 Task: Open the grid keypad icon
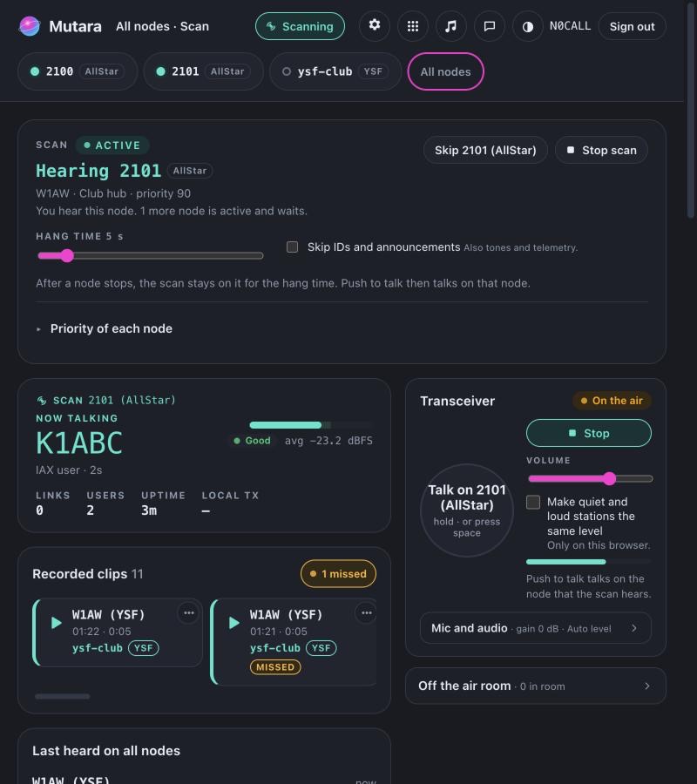[x=412, y=26]
